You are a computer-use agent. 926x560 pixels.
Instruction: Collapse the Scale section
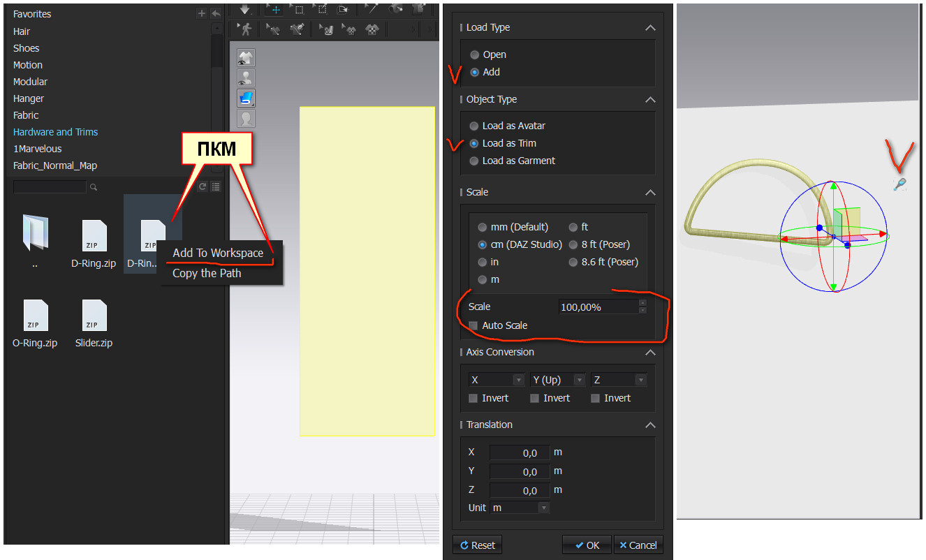point(650,193)
